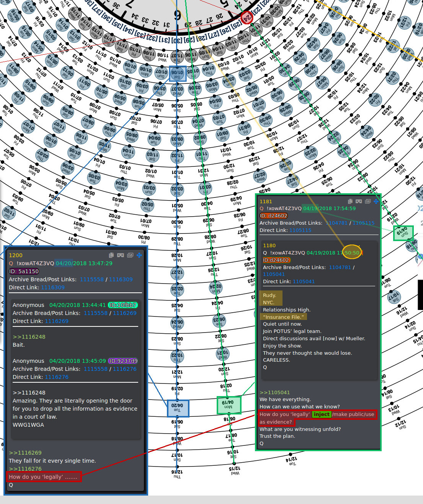Click timestamp 04/19/2018 17:54:59
Image resolution: width=423 pixels, height=504 pixels.
pos(329,209)
